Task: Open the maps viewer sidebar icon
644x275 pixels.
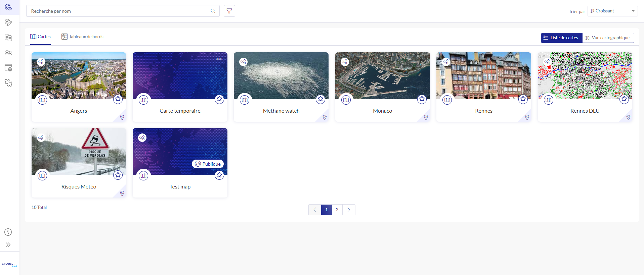Action: pos(8,7)
